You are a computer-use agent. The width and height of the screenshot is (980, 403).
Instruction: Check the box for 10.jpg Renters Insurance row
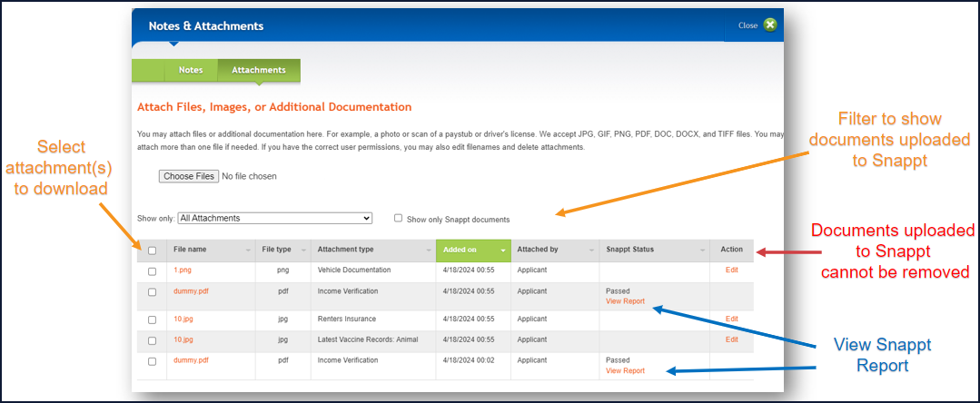click(152, 319)
